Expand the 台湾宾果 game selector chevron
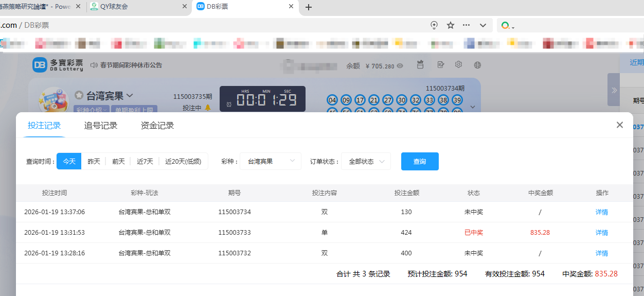The width and height of the screenshot is (644, 296). point(130,95)
